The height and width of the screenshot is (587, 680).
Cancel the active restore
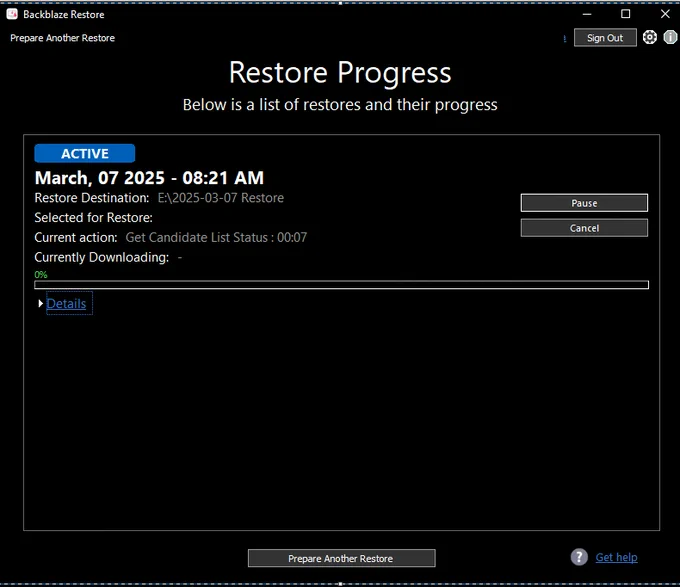pyautogui.click(x=584, y=228)
